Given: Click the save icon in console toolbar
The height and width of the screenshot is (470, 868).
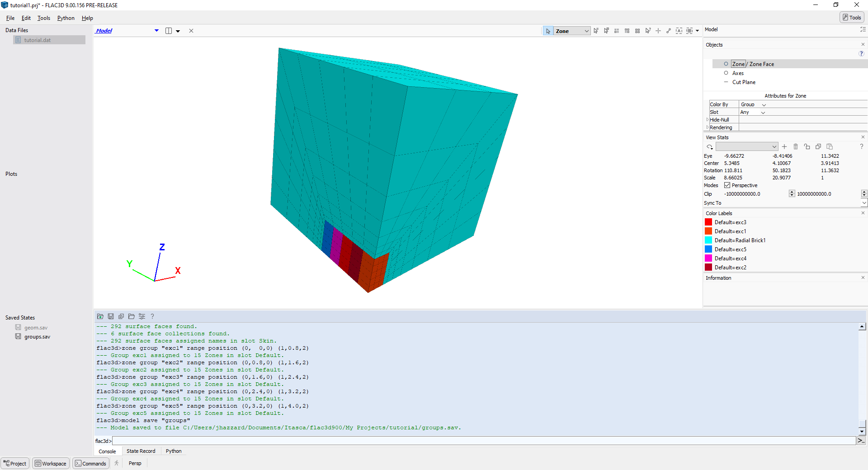Looking at the screenshot, I should coord(111,316).
